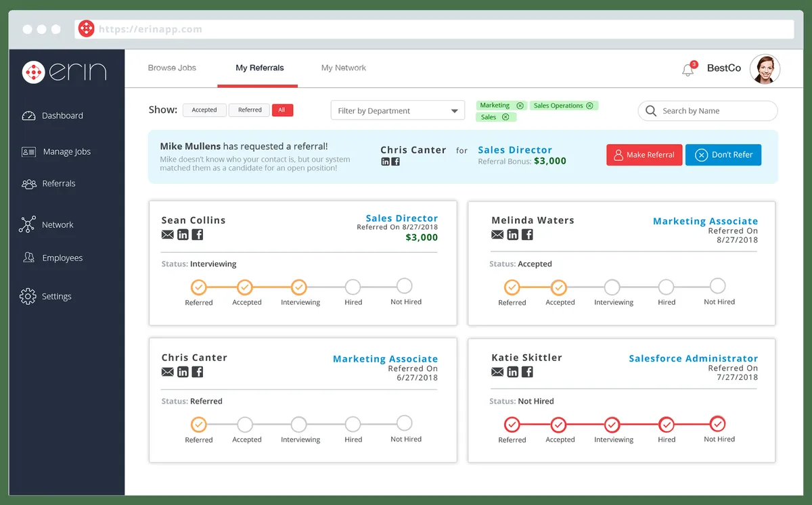Click the Network nodes icon in sidebar
This screenshot has height=505, width=812.
[x=27, y=224]
